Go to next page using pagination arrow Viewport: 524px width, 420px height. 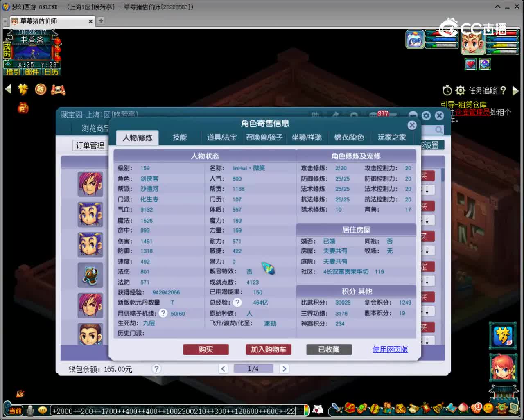pyautogui.click(x=284, y=368)
